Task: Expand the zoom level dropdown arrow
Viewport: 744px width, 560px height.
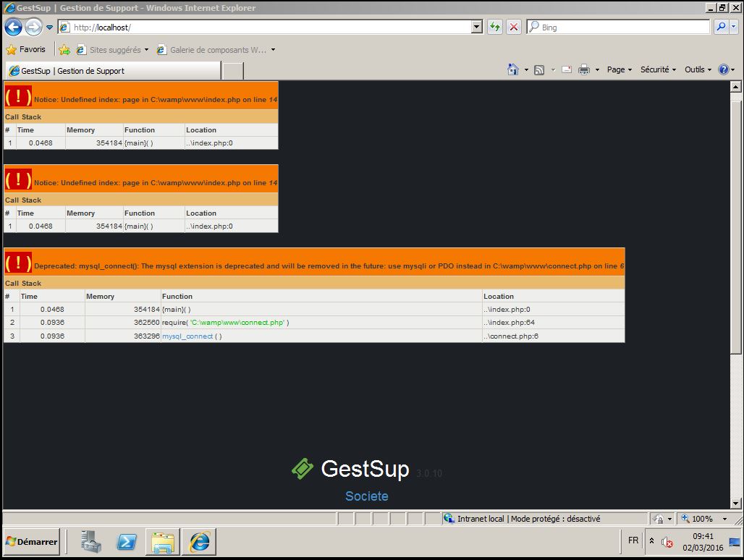Action: point(724,519)
